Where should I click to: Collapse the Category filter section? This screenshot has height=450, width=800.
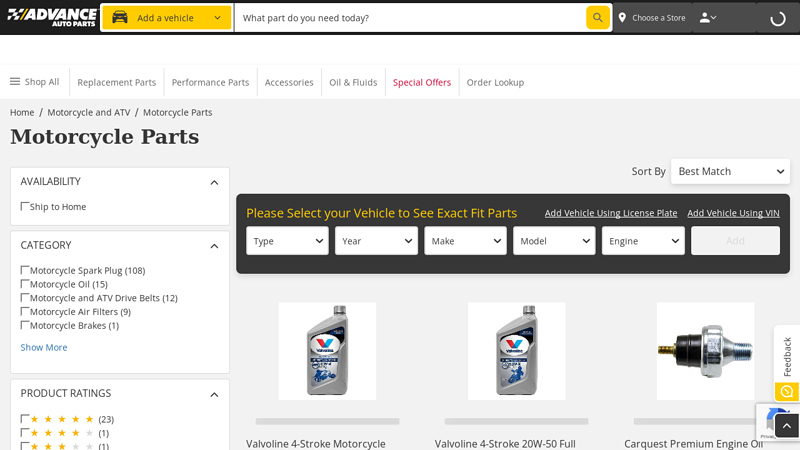click(x=214, y=246)
